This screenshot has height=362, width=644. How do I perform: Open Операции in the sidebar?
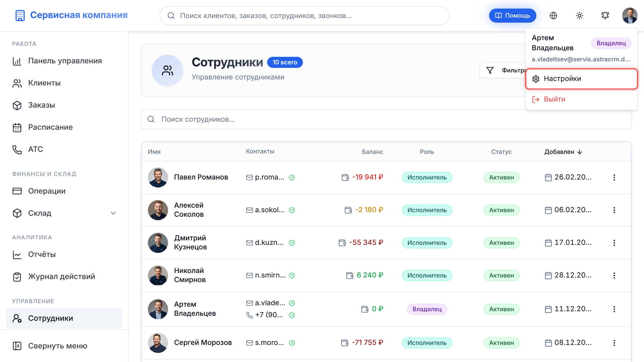pos(64,191)
